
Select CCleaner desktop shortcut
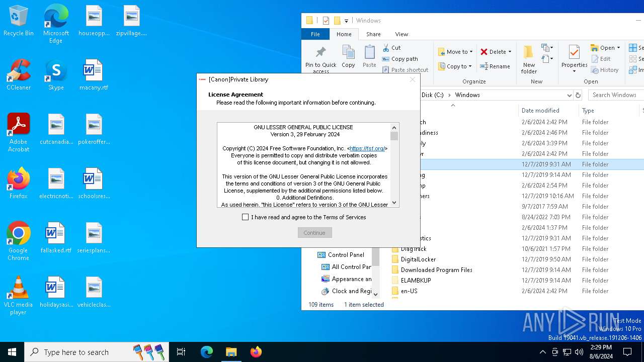pyautogui.click(x=19, y=75)
